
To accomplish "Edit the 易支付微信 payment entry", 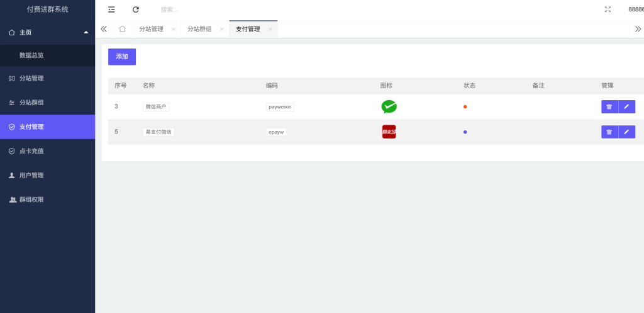I will tap(626, 132).
